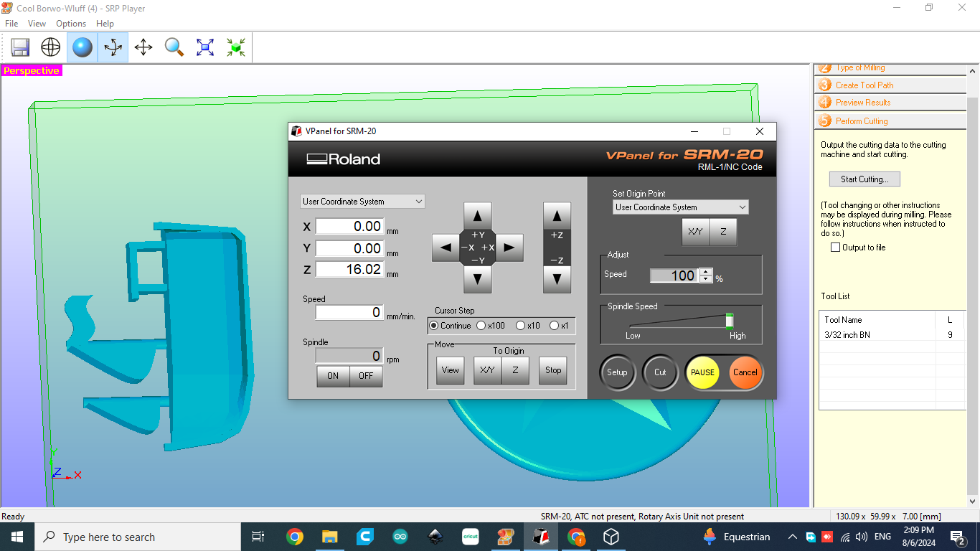Show hidden system tray icons chevron
Image resolution: width=980 pixels, height=551 pixels.
click(x=793, y=537)
